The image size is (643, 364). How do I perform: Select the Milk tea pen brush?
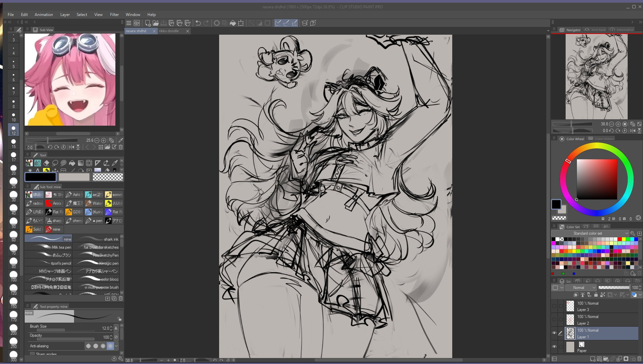tap(49, 247)
